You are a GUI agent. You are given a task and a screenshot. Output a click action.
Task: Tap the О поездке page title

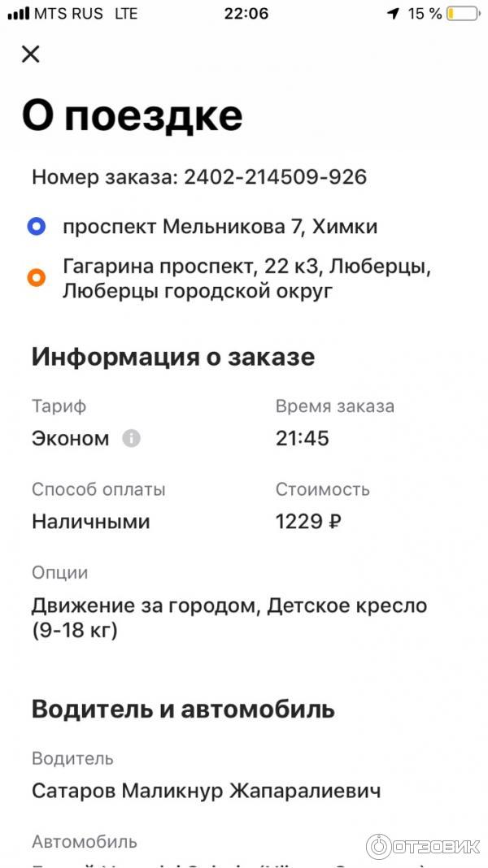coord(132,116)
